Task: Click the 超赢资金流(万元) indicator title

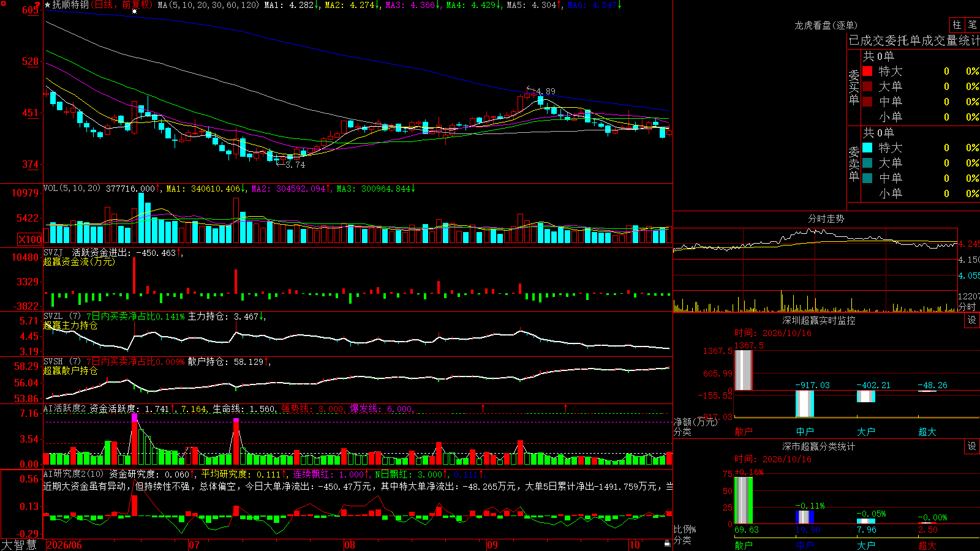Action: [79, 261]
